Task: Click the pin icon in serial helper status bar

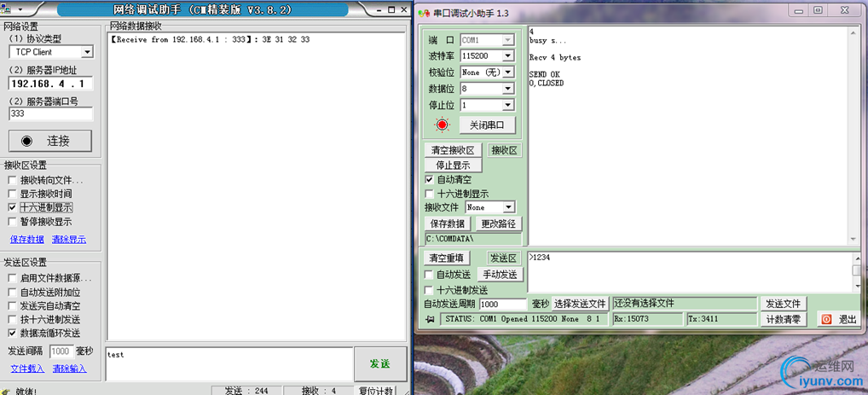Action: point(430,319)
